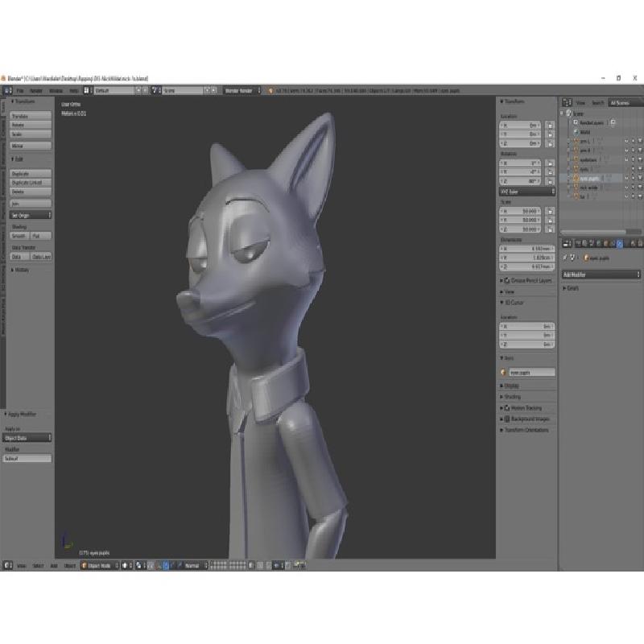644x644 pixels.
Task: Select the rotate manipulator icon
Action: (172, 566)
